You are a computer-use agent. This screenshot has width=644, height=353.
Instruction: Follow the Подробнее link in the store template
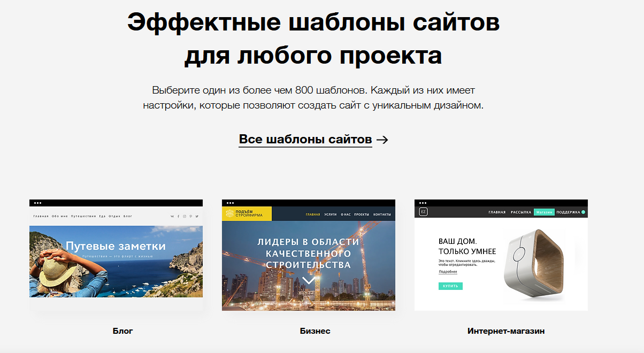point(448,272)
